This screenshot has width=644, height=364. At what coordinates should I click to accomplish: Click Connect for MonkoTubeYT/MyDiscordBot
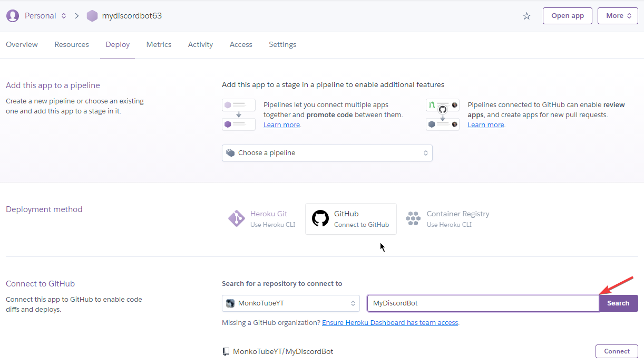[x=617, y=351]
